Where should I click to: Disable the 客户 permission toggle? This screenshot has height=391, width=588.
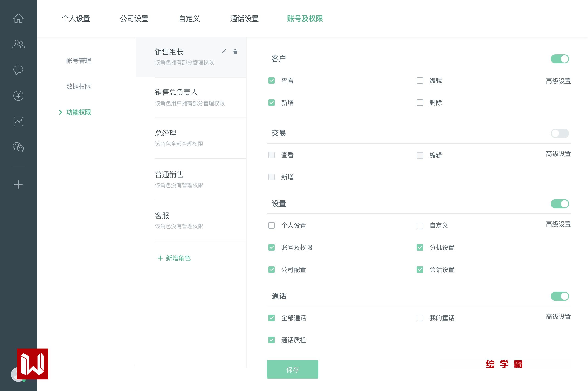click(x=560, y=59)
